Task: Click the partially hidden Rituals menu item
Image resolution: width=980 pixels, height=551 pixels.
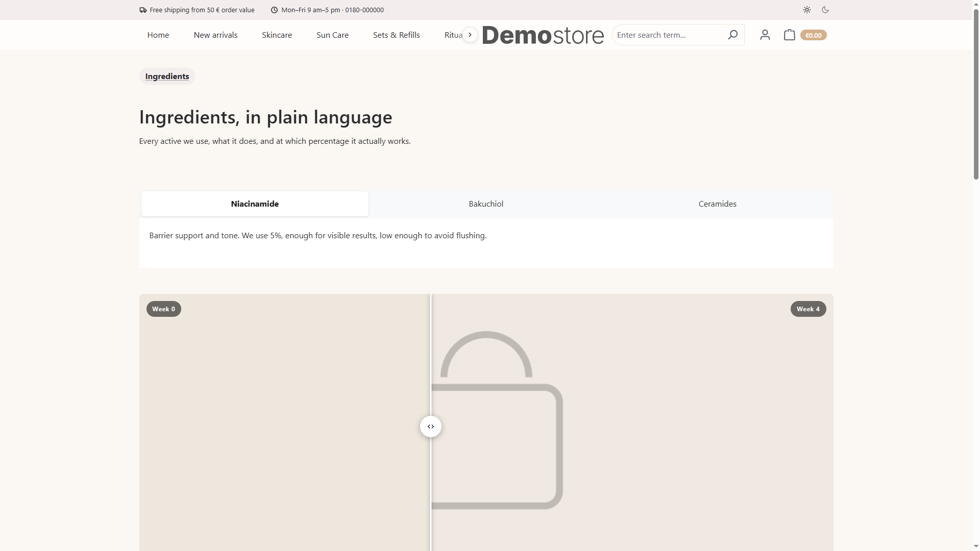Action: [453, 35]
